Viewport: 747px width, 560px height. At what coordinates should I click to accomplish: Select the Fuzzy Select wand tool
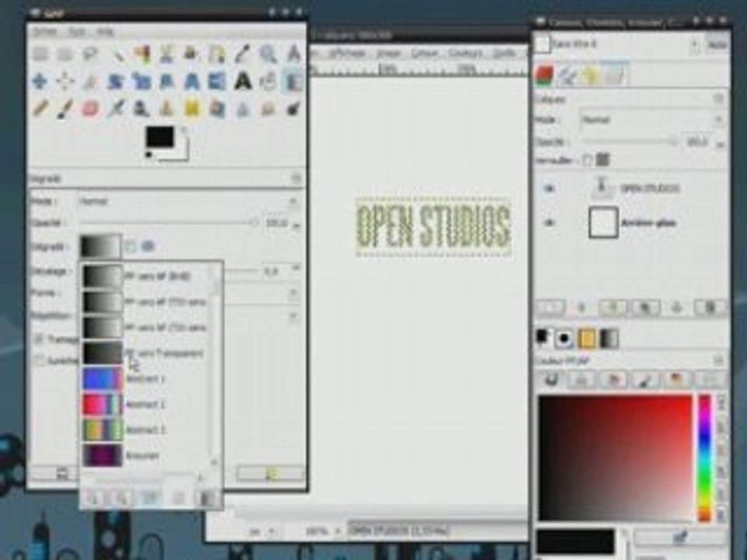pos(116,54)
